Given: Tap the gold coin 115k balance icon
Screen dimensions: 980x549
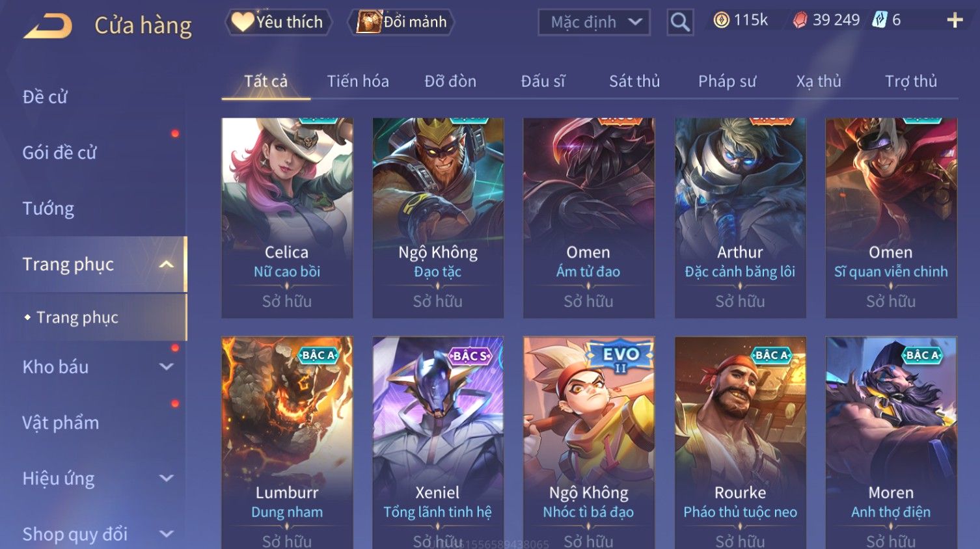Looking at the screenshot, I should coord(721,20).
